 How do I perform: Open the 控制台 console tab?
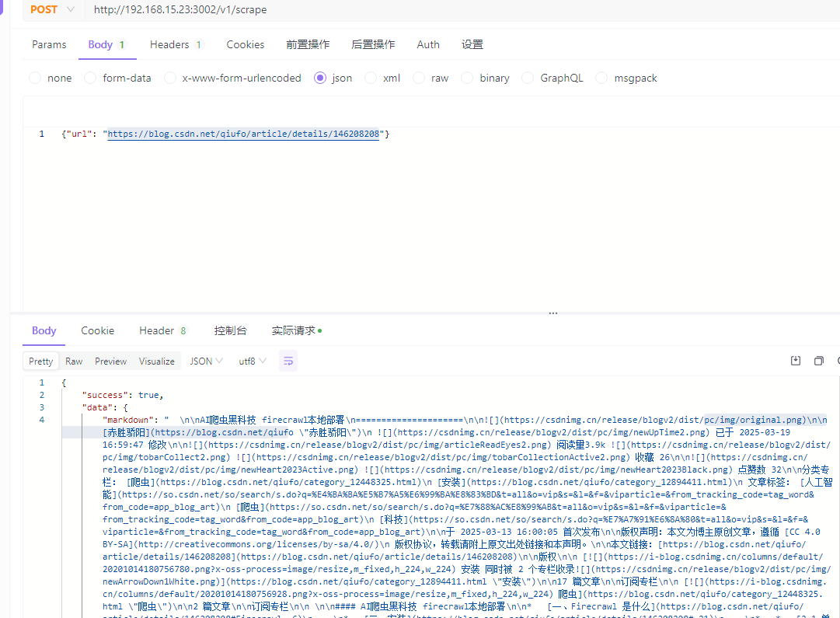point(230,330)
